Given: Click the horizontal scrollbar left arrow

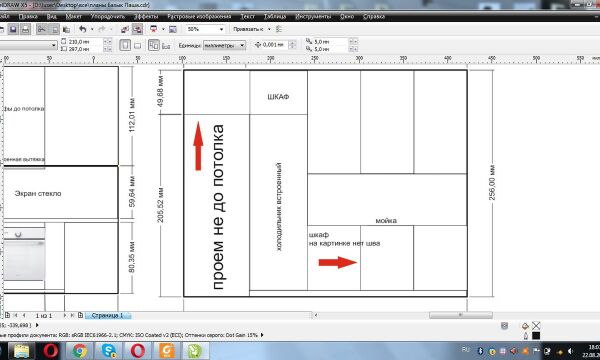Looking at the screenshot, I should (316, 315).
